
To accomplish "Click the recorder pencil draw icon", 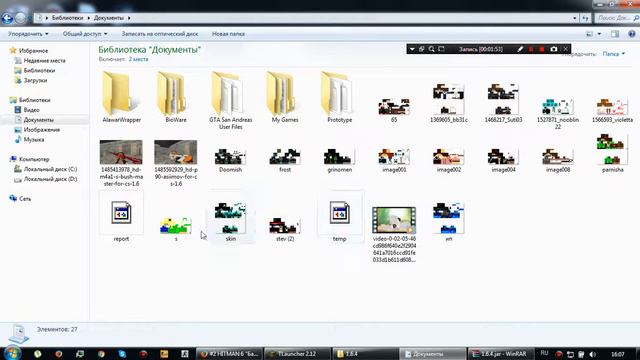I will click(520, 49).
